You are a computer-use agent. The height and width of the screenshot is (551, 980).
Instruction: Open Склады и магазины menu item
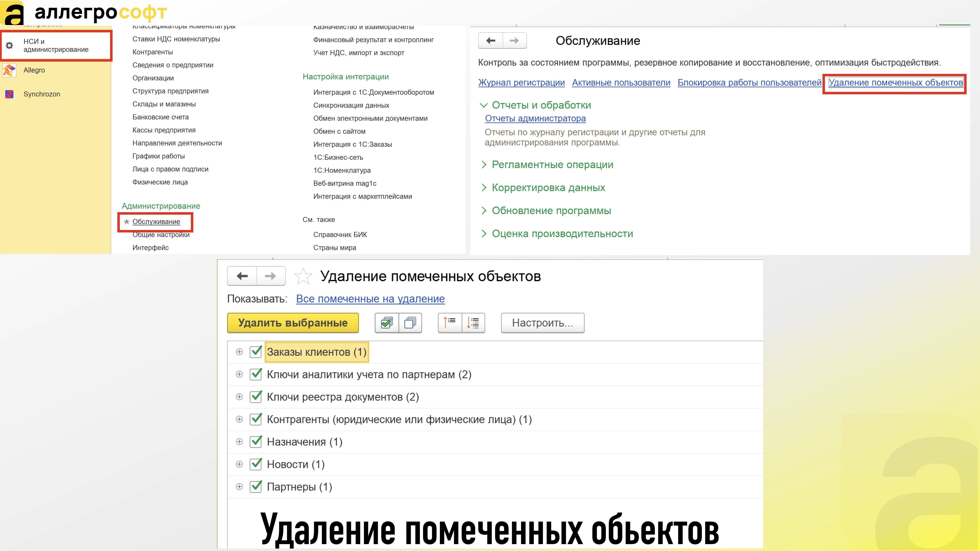(164, 104)
